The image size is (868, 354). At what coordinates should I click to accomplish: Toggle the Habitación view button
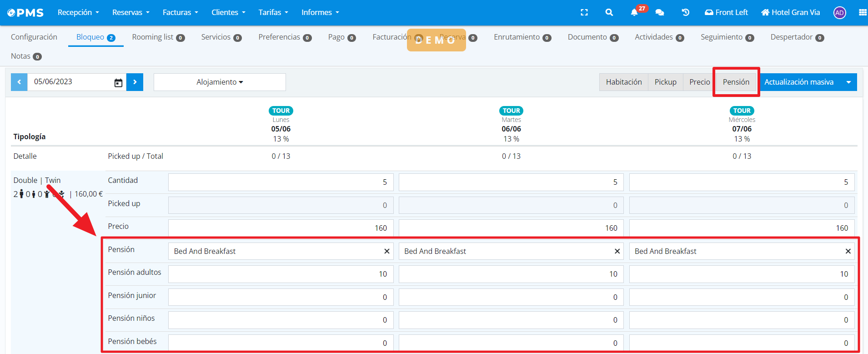(623, 82)
